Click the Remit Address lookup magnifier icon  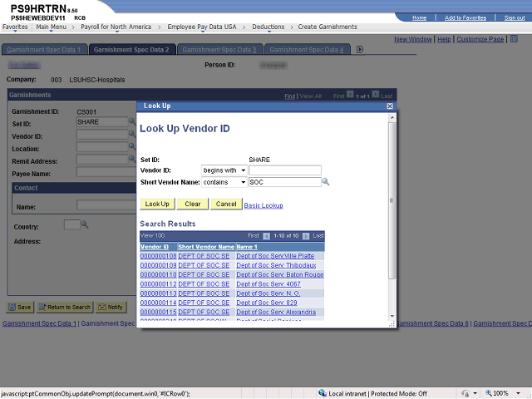coord(132,159)
